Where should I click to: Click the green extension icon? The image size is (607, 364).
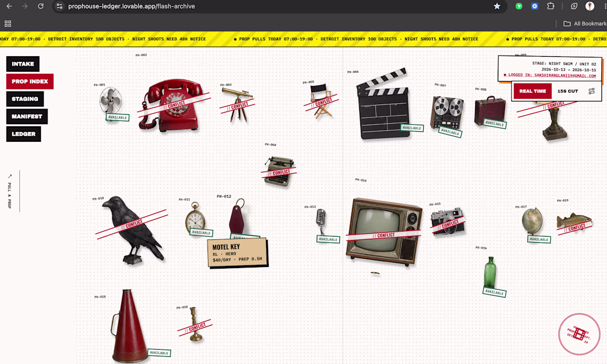[x=519, y=6]
